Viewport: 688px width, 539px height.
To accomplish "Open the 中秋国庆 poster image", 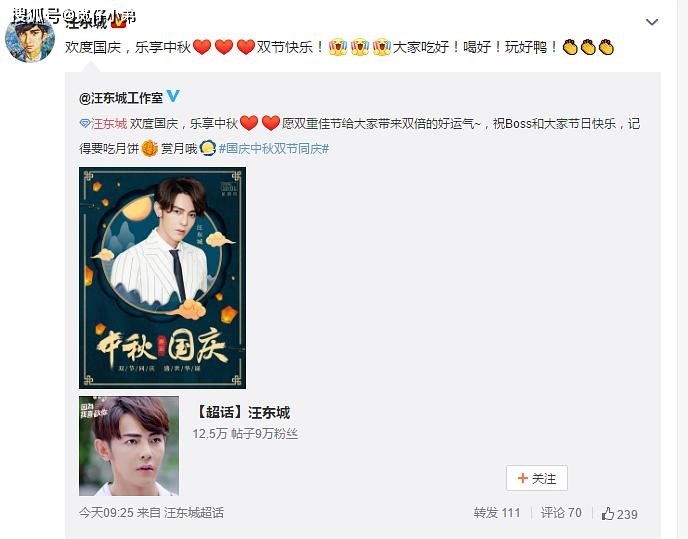I will pyautogui.click(x=162, y=278).
